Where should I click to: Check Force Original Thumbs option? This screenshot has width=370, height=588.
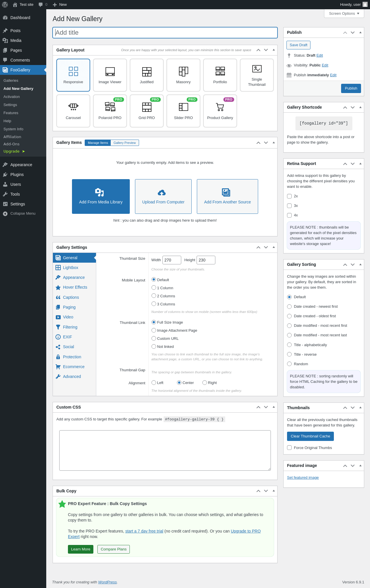289,448
